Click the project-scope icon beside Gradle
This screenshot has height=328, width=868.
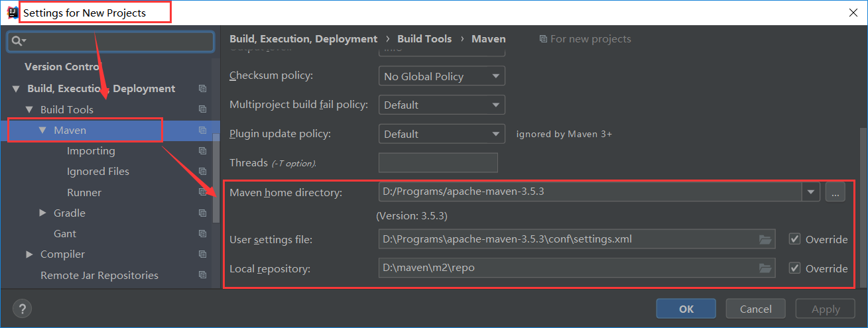(x=202, y=213)
